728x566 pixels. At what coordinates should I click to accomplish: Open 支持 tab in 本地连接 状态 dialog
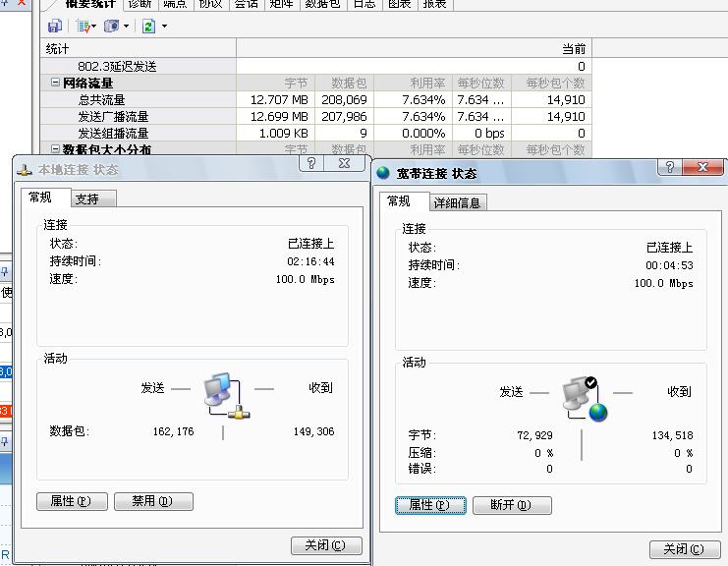(93, 199)
